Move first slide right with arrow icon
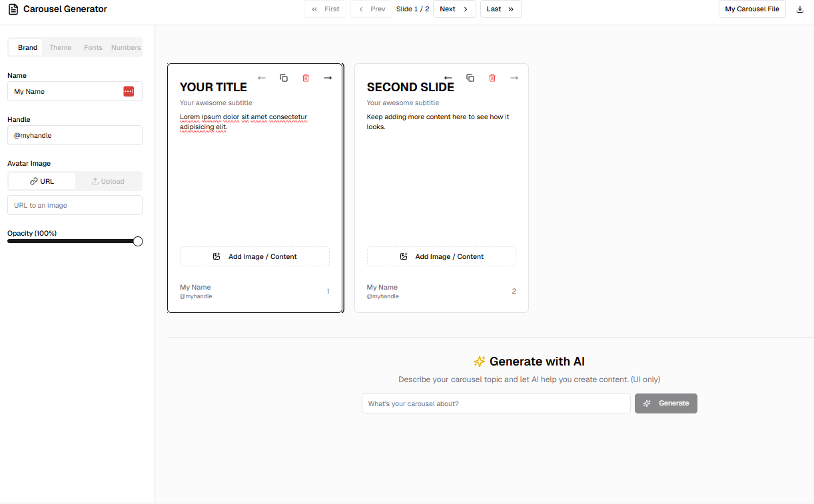Screen dimensions: 814x504 click(328, 78)
